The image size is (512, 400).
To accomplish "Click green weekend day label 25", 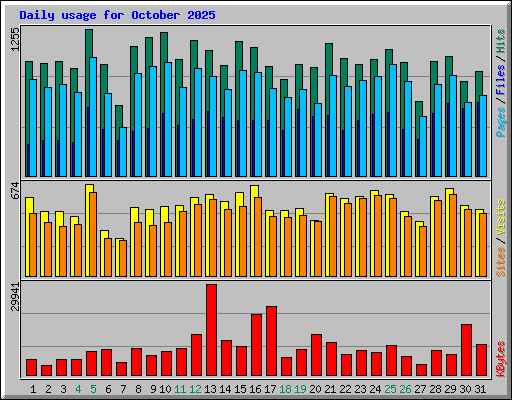I will (x=390, y=389).
